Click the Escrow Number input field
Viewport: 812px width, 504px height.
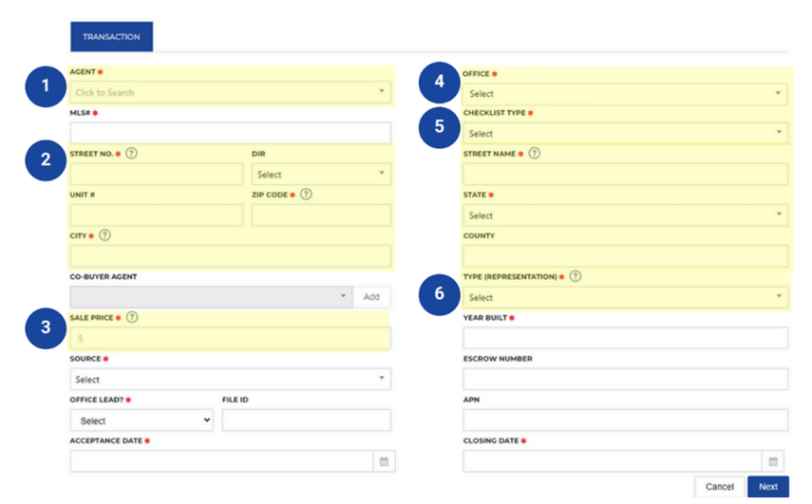click(625, 380)
